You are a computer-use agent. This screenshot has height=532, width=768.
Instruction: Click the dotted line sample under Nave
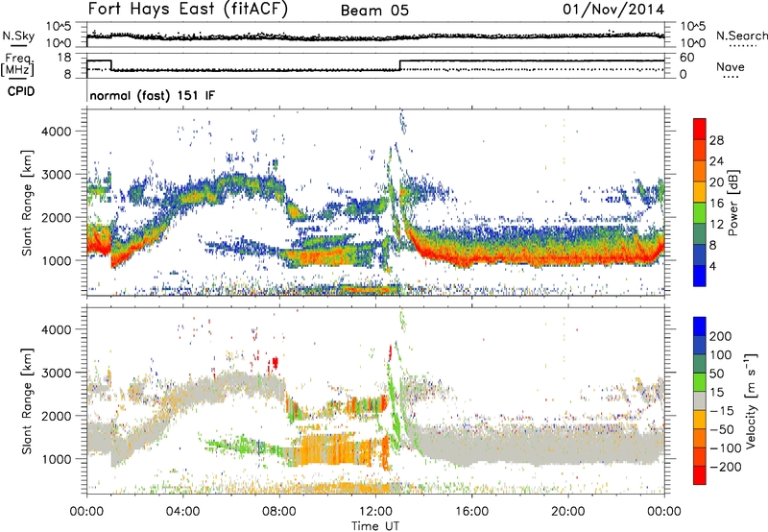(731, 78)
